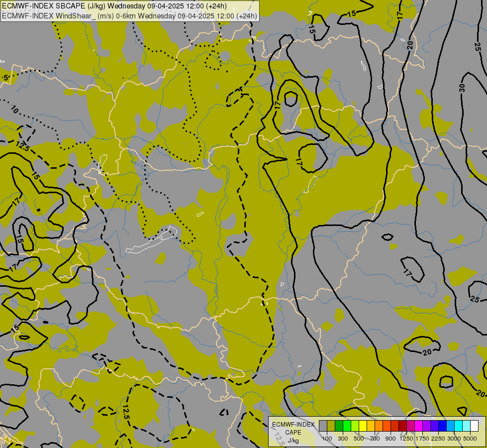Click the 1750 value on CAPE legend

[422, 439]
